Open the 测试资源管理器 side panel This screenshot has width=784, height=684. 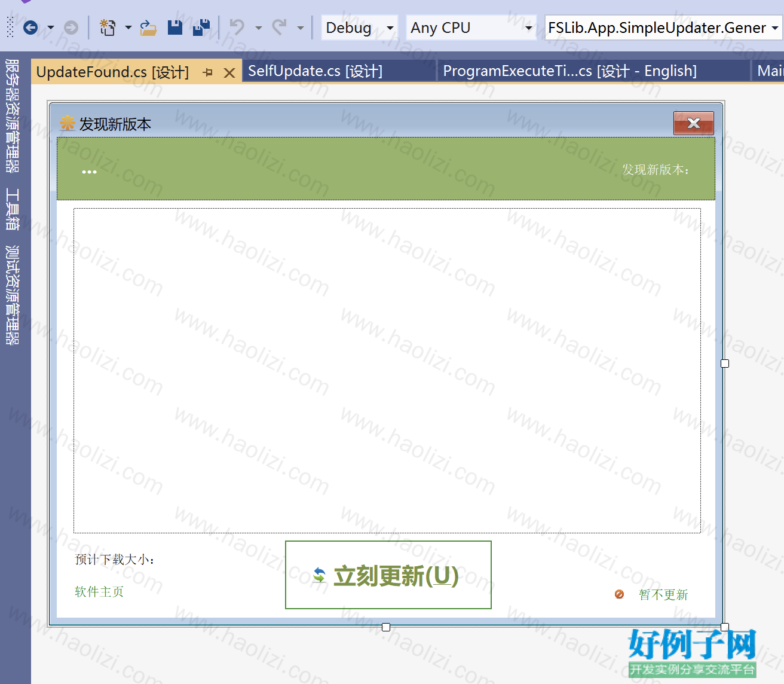(12, 295)
